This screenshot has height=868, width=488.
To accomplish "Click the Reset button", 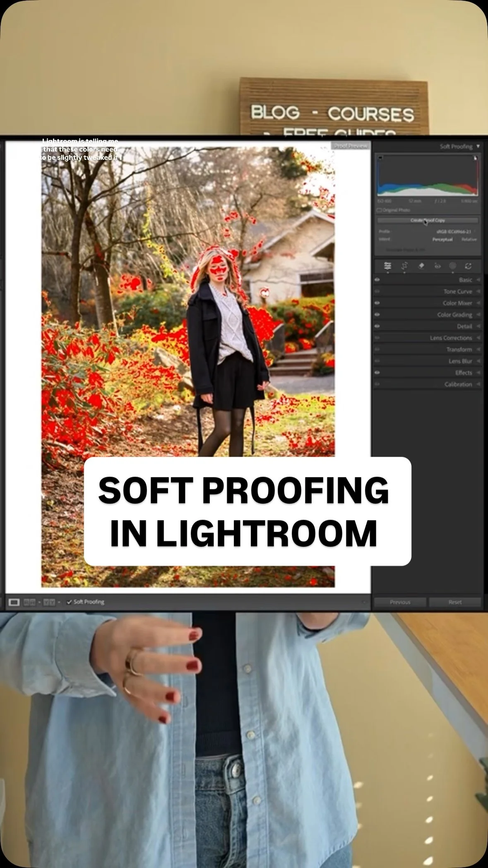I will coord(455,602).
